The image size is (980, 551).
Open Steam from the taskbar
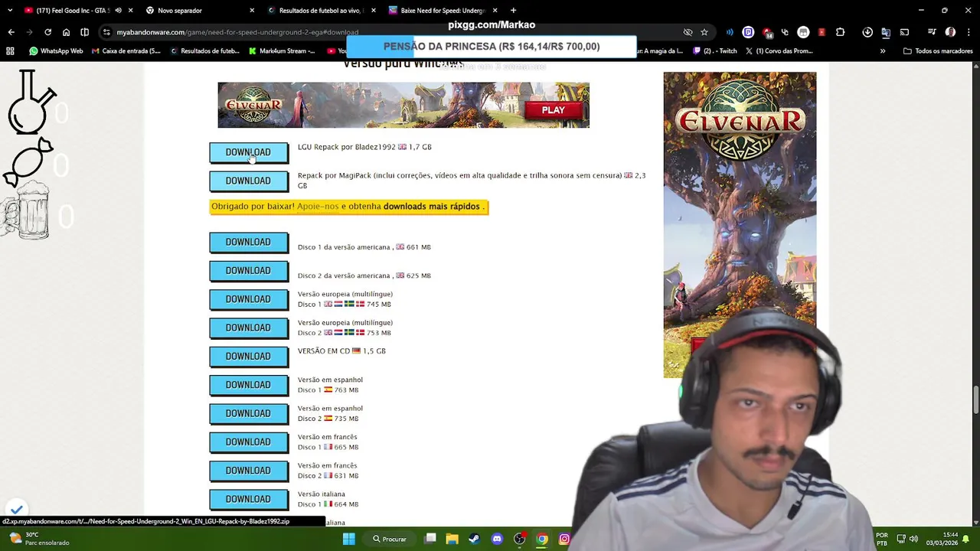click(x=474, y=539)
